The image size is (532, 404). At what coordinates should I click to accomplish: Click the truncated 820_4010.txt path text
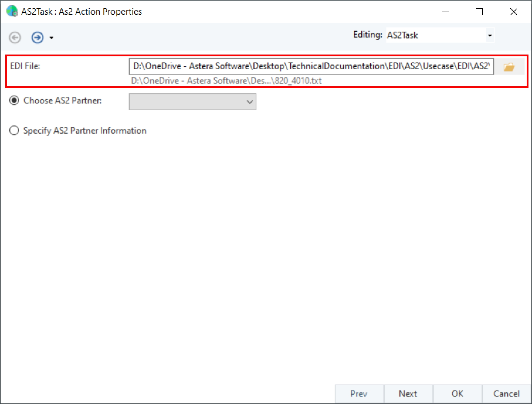pos(226,81)
